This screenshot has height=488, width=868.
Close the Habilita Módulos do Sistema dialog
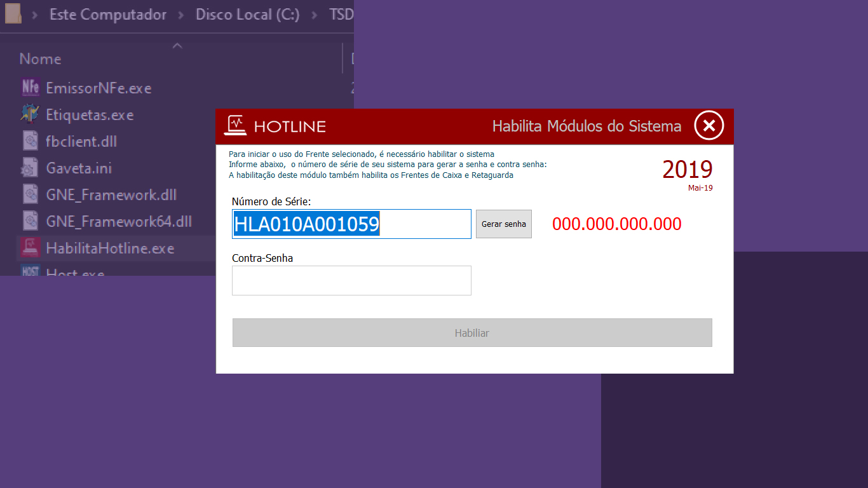coord(709,125)
